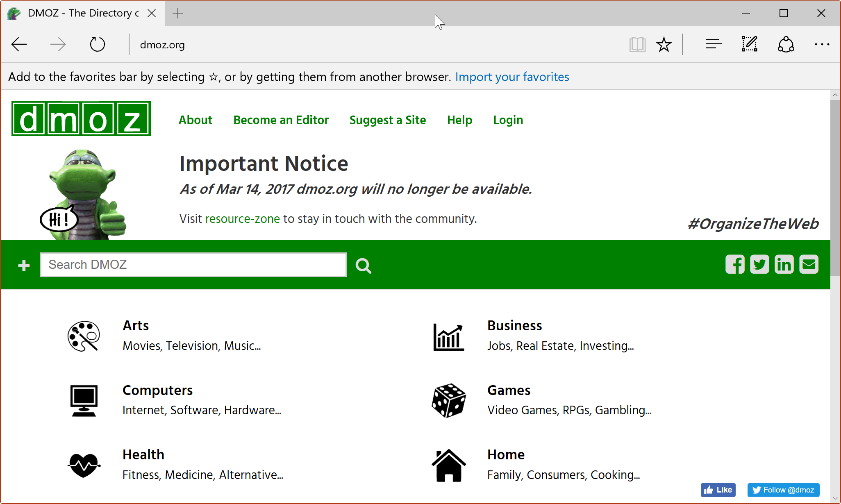Click the DMOZ mascot image
This screenshot has height=504, width=841.
83,195
